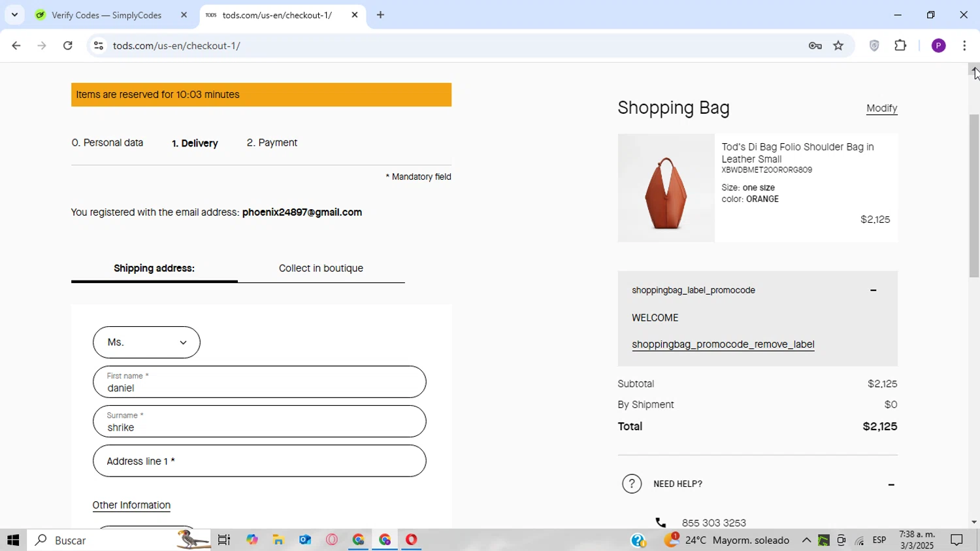Click scrollbar down arrow
This screenshot has width=980, height=551.
(974, 522)
